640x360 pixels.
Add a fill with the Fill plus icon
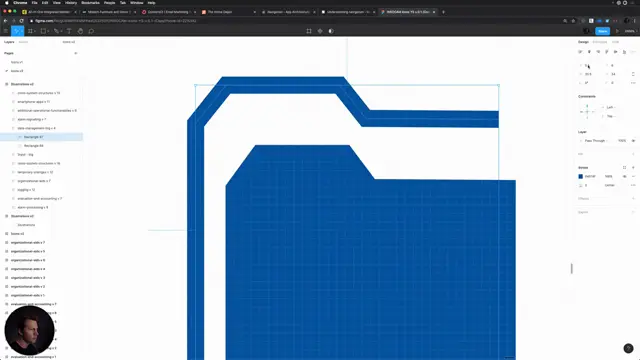[633, 154]
